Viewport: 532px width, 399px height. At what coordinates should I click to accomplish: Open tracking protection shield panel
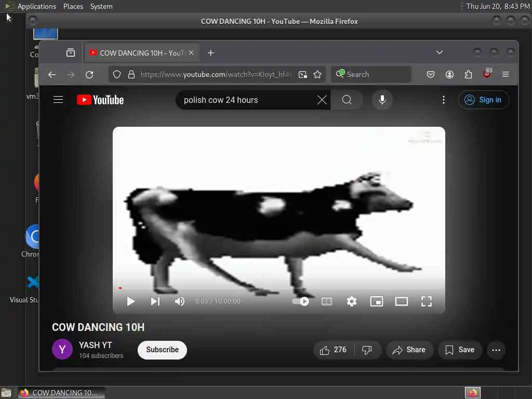coord(117,74)
